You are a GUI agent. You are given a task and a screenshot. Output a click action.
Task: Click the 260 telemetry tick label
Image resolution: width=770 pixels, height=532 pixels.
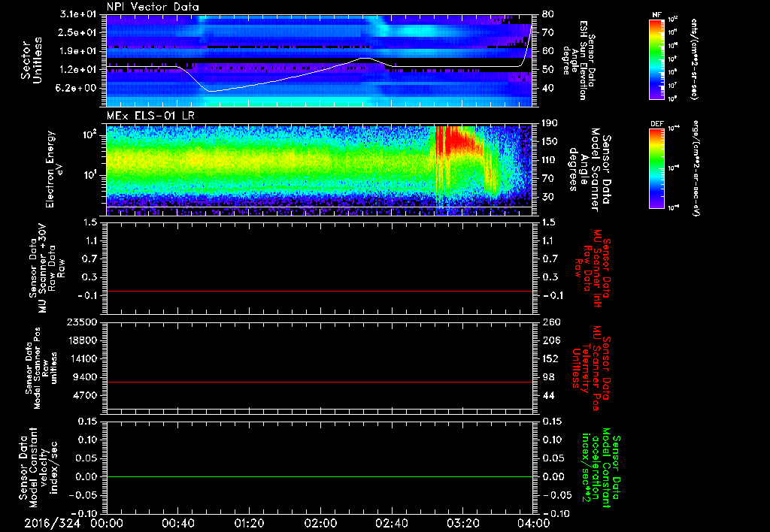[551, 322]
